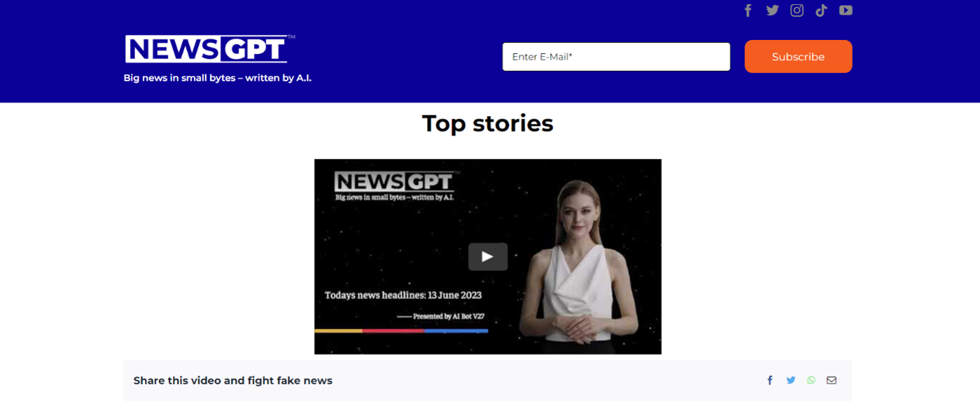Click the colored progress bar in the video

tap(401, 330)
